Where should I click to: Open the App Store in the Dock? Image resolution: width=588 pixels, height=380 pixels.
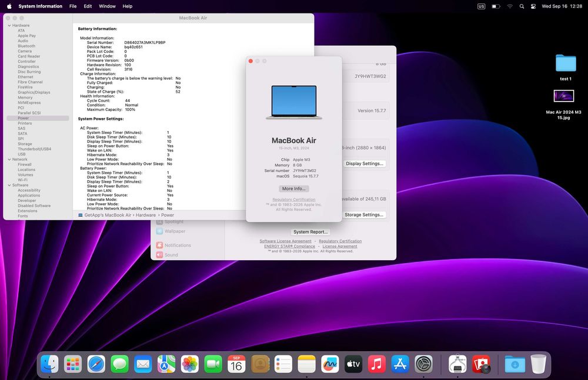[400, 364]
